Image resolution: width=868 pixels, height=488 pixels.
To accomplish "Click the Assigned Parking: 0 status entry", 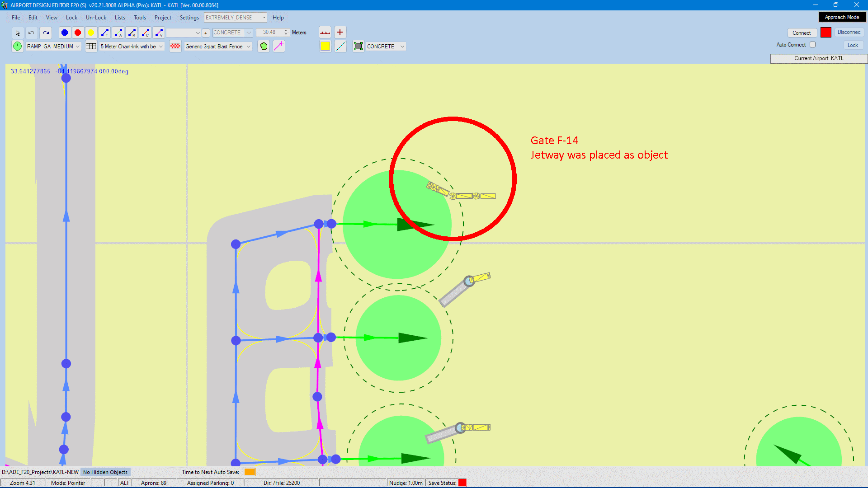I will pos(210,483).
